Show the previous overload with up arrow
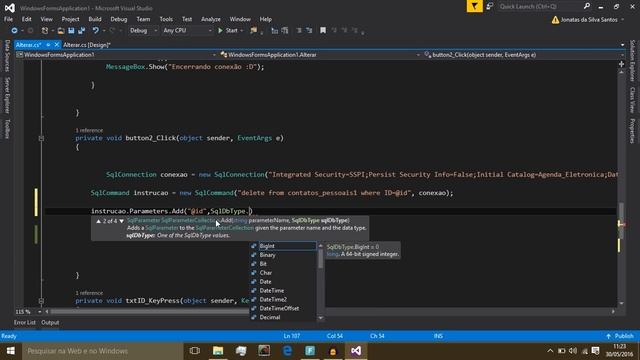 tap(98, 221)
